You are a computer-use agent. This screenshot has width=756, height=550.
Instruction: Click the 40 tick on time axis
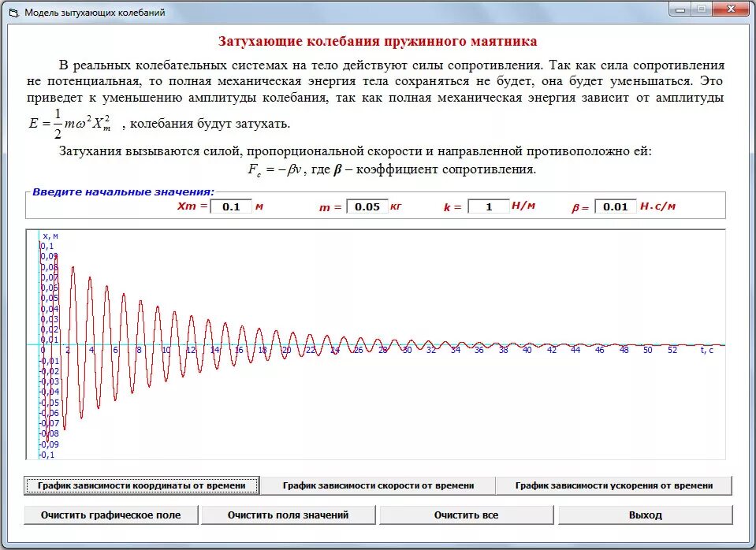point(527,350)
